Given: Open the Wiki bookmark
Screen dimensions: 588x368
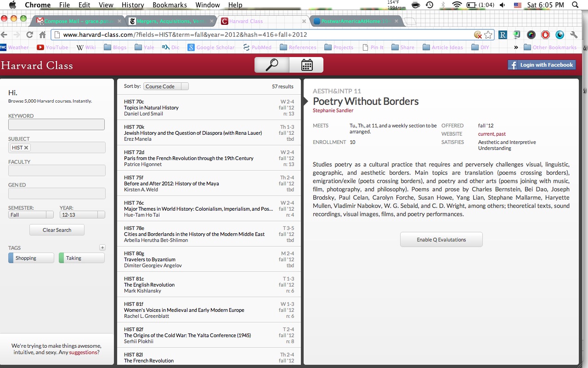Looking at the screenshot, I should point(86,47).
